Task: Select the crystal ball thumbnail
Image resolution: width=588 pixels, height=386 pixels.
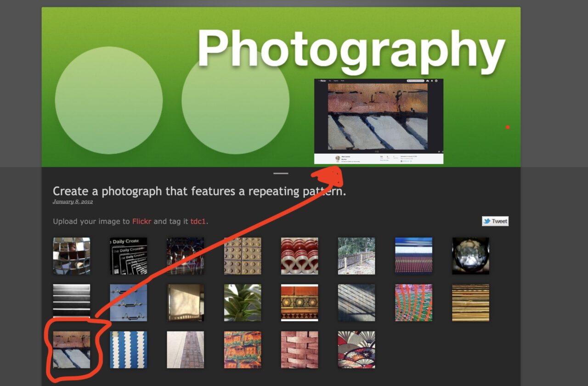Action: pyautogui.click(x=470, y=256)
